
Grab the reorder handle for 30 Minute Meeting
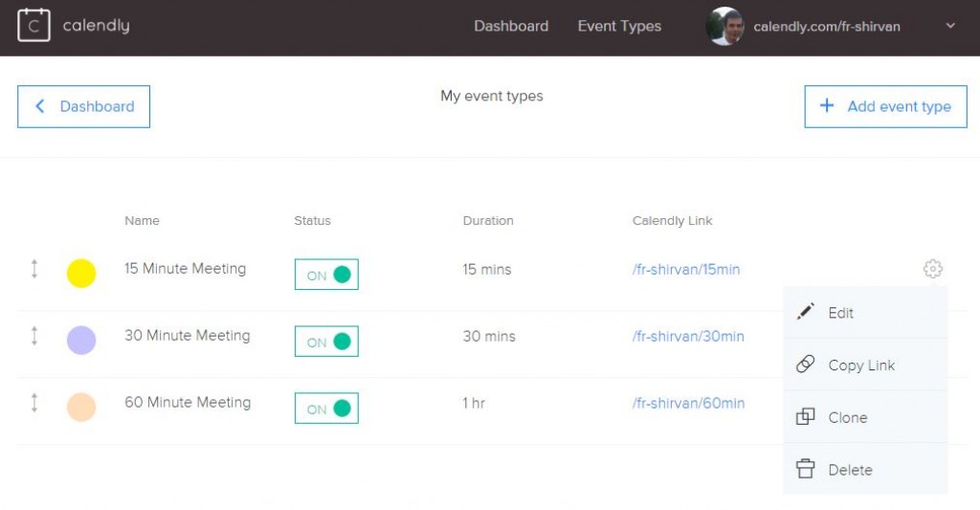[34, 336]
